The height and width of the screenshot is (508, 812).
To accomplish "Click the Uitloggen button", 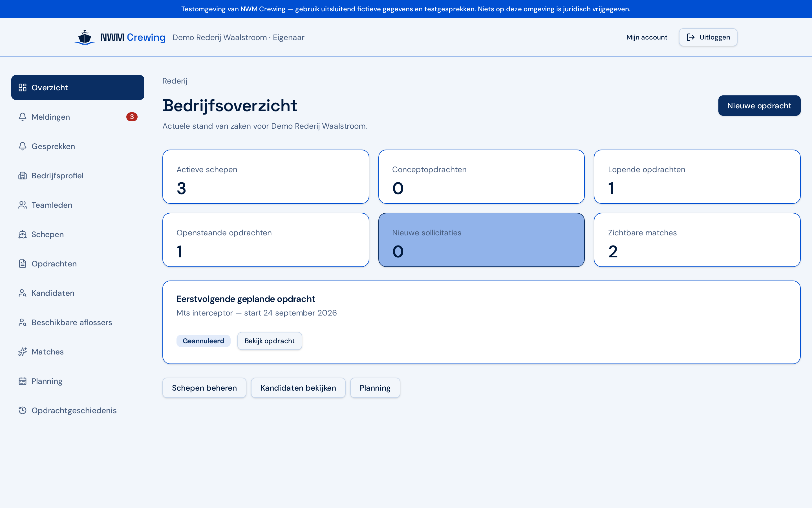I will (x=708, y=37).
